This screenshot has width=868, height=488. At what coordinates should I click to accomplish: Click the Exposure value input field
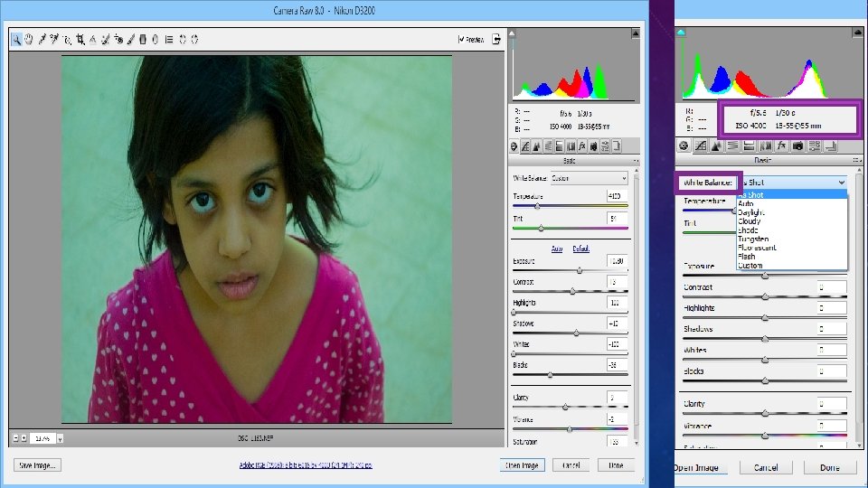pyautogui.click(x=618, y=261)
